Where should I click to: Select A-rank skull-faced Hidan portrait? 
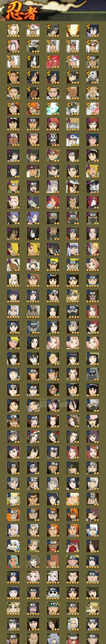[53, 139]
